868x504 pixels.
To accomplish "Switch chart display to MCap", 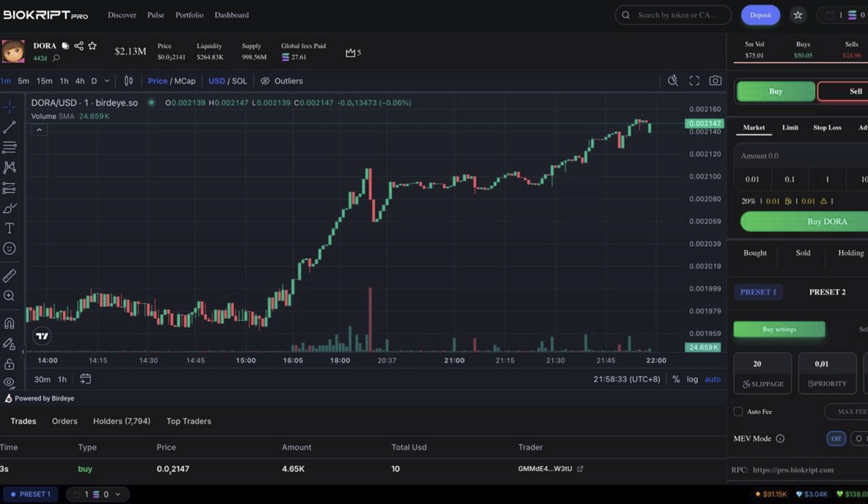I will (x=185, y=81).
